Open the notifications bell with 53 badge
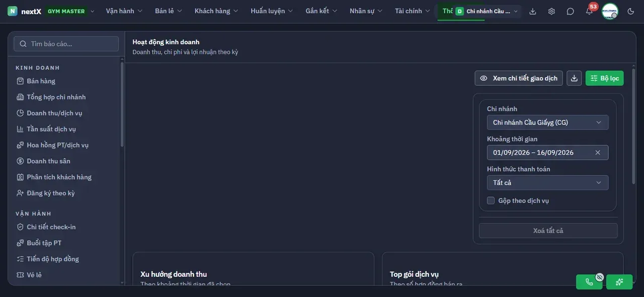The width and height of the screenshot is (644, 297). [589, 11]
